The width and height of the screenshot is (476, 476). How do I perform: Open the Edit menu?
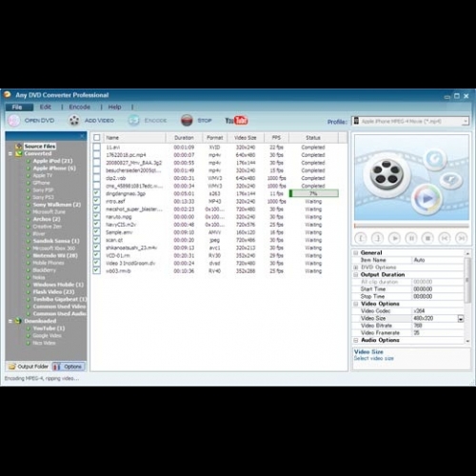click(46, 107)
